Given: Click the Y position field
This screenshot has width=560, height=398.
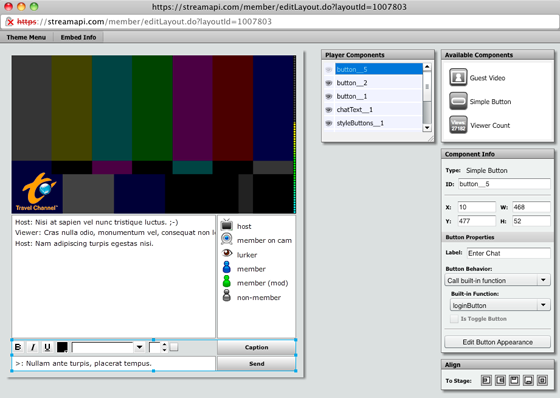Looking at the screenshot, I should pos(476,221).
